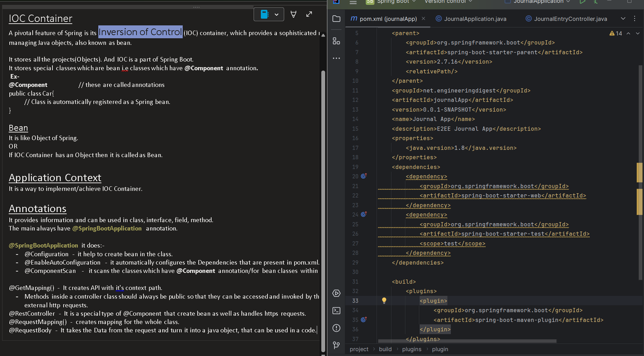
Task: Open the Spring Boot project dropdown
Action: point(389,2)
